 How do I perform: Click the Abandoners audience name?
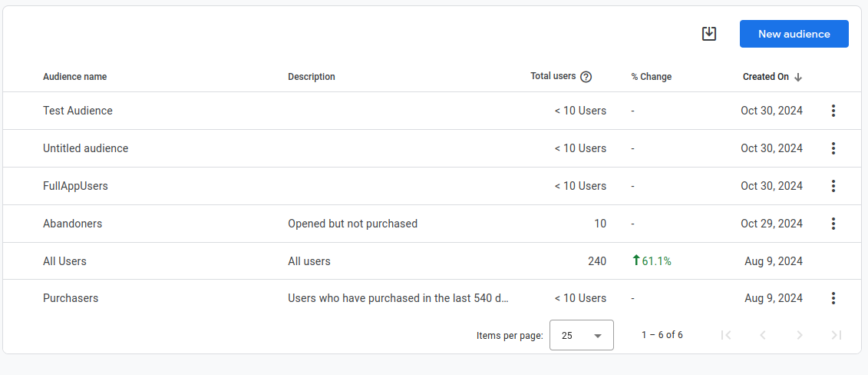coord(72,224)
